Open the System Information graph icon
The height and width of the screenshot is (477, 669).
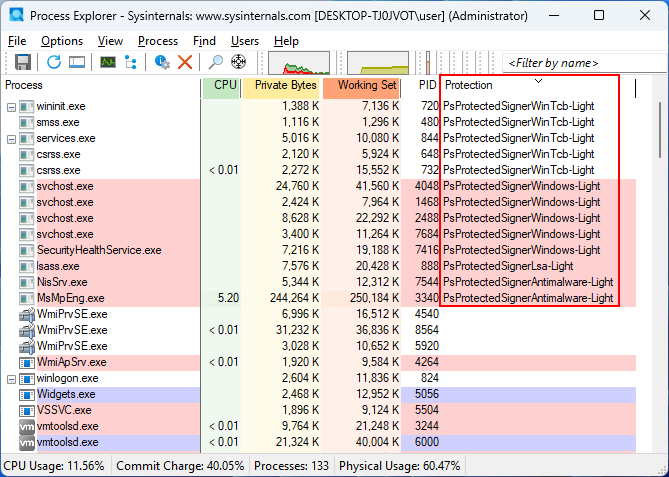(x=107, y=63)
